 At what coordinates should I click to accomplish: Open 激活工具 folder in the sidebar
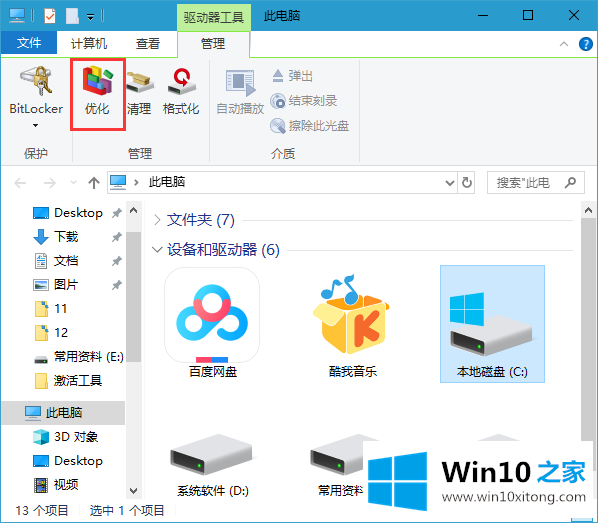tap(68, 380)
